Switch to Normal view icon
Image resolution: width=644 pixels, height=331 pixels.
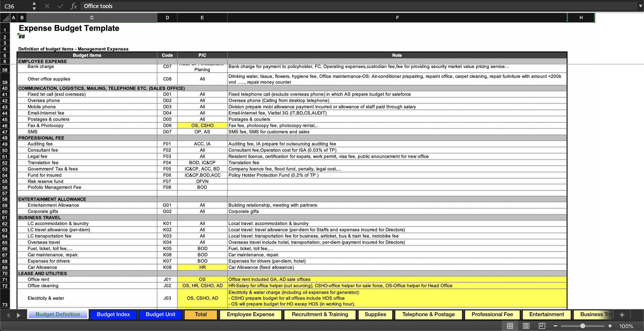[510, 326]
